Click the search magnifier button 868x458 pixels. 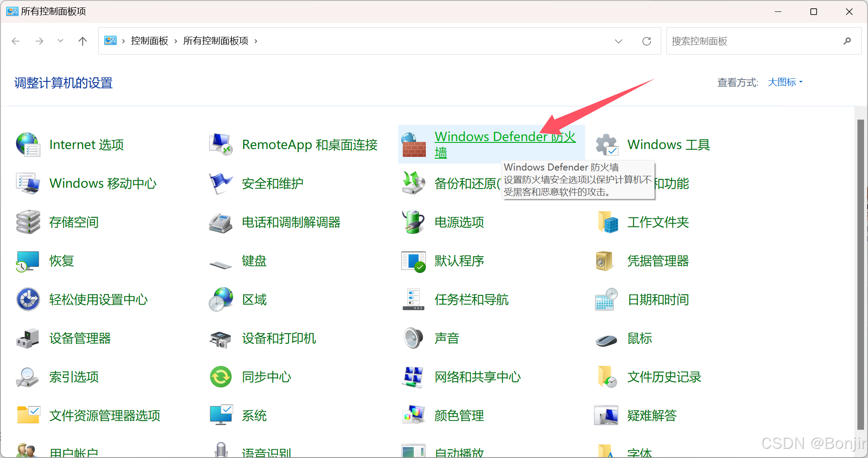847,41
